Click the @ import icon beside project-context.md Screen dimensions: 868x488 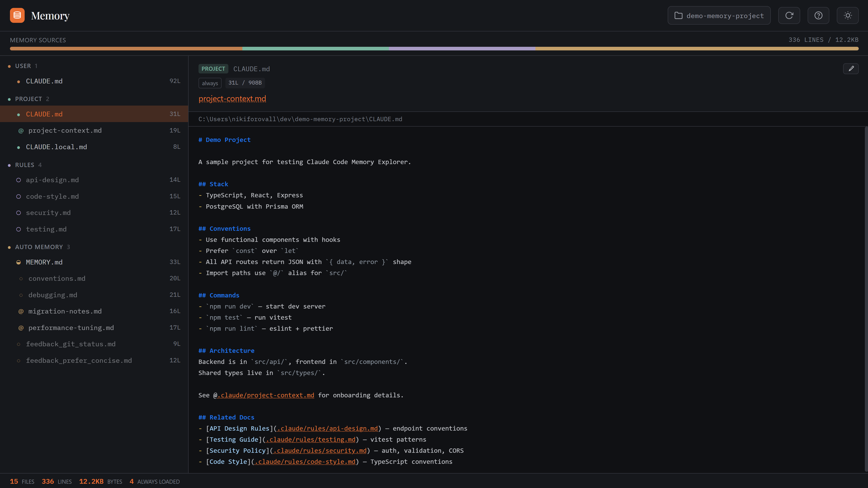point(21,130)
